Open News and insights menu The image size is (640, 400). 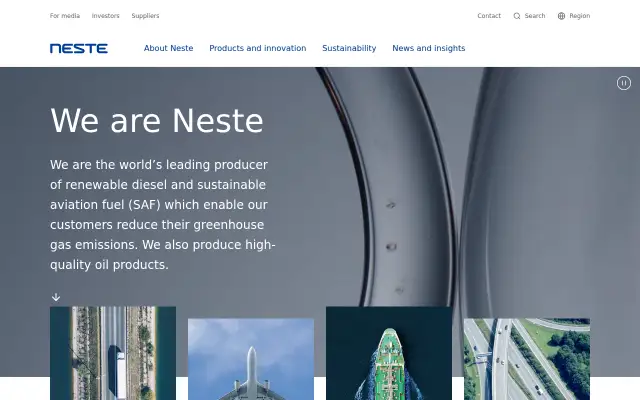(x=429, y=48)
